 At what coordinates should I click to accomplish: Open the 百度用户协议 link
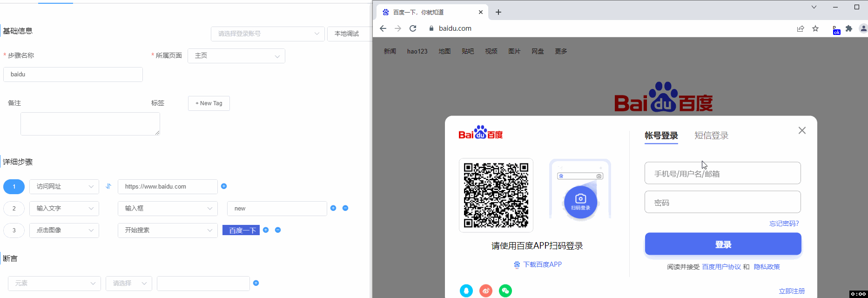click(x=721, y=267)
